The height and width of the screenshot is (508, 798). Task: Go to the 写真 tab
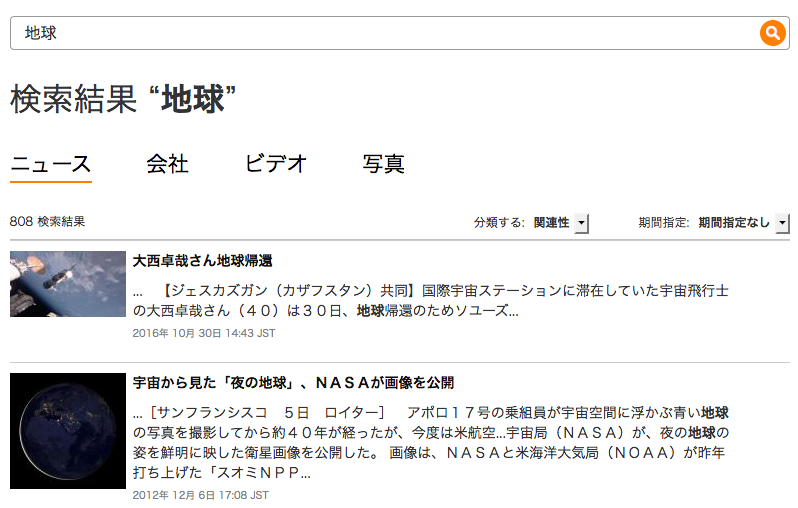(x=384, y=164)
